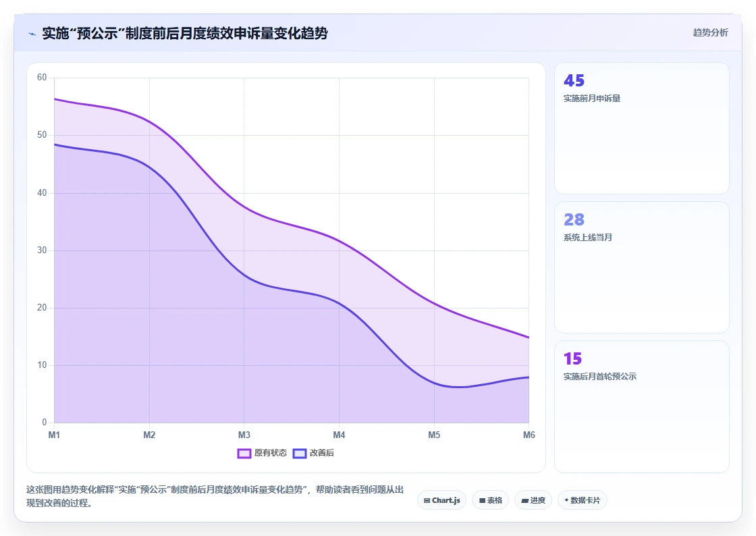The image size is (756, 536).
Task: Select the Chart.js tag chip
Action: 441,500
